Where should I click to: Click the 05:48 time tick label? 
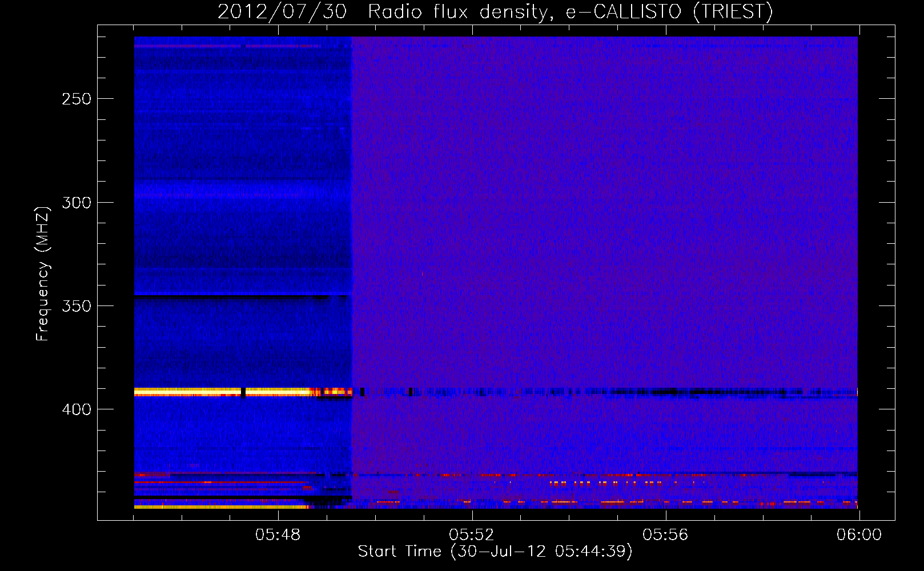tap(278, 535)
